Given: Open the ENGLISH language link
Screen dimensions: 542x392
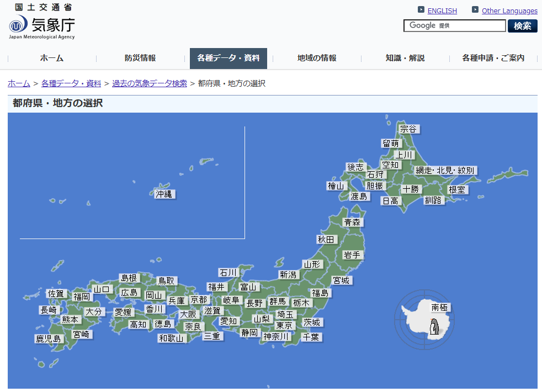Looking at the screenshot, I should pos(442,10).
